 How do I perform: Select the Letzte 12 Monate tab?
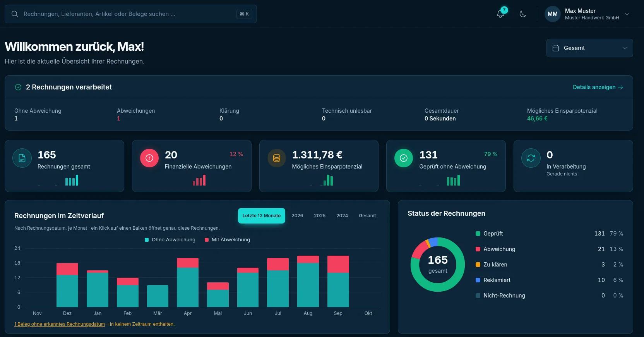click(262, 216)
